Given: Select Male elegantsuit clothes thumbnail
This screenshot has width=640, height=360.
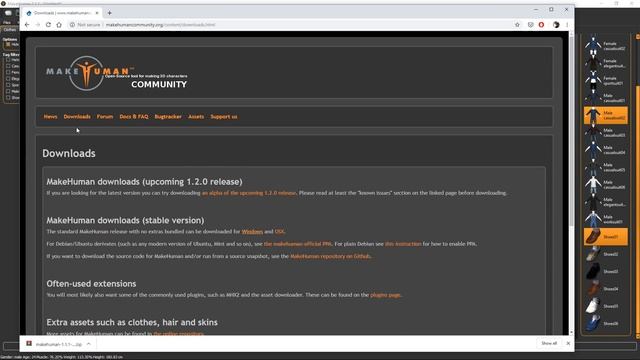Looking at the screenshot, I should click(x=606, y=202).
